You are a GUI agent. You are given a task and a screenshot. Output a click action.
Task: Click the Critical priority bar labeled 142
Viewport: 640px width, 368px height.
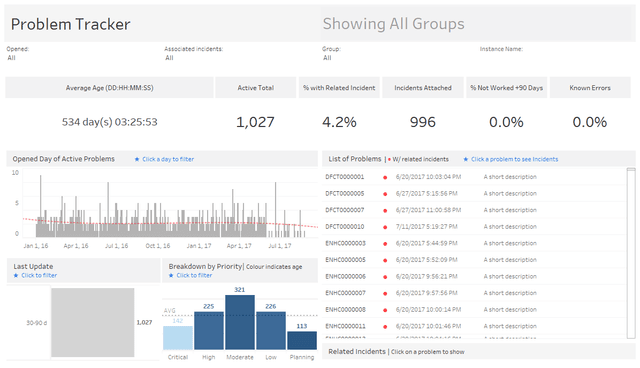click(x=178, y=338)
